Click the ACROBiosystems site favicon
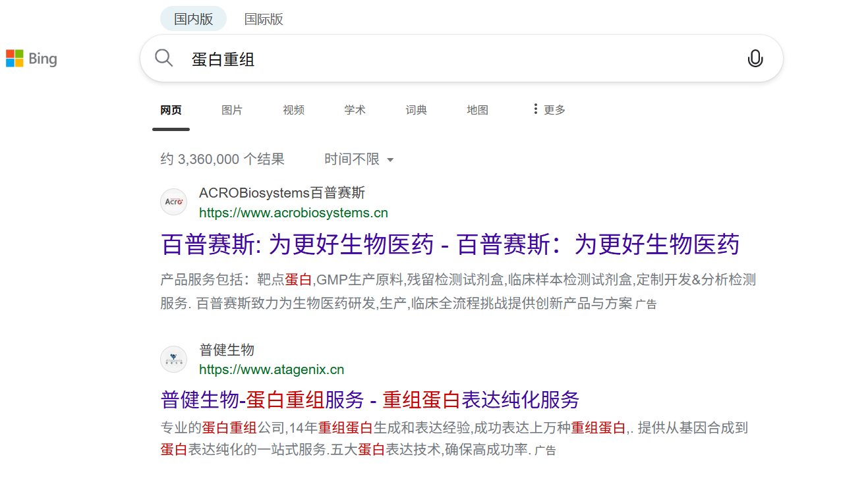 click(x=173, y=202)
